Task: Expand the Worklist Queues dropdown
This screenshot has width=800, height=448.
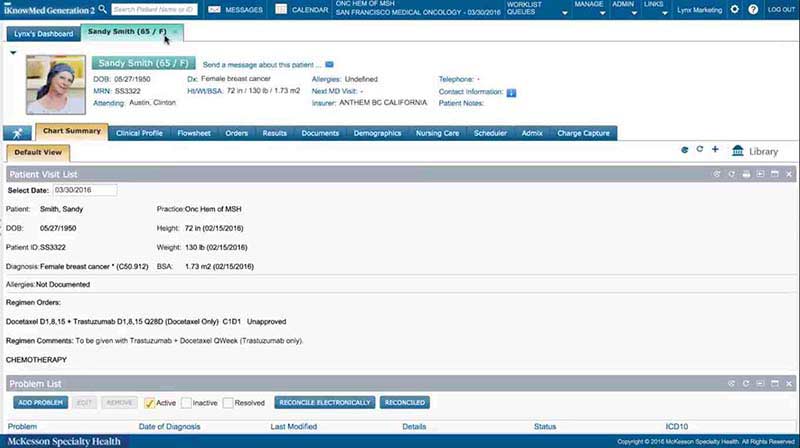Action: pyautogui.click(x=564, y=13)
